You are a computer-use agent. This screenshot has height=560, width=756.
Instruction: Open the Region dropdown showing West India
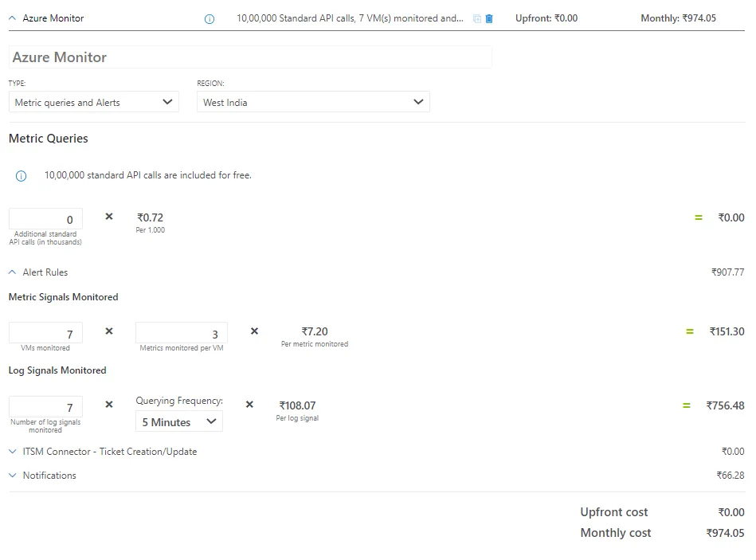[313, 102]
